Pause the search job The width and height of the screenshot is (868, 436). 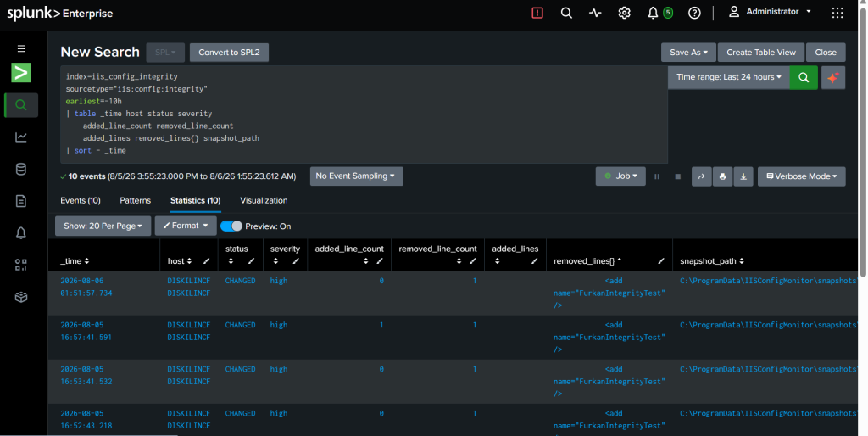click(657, 176)
